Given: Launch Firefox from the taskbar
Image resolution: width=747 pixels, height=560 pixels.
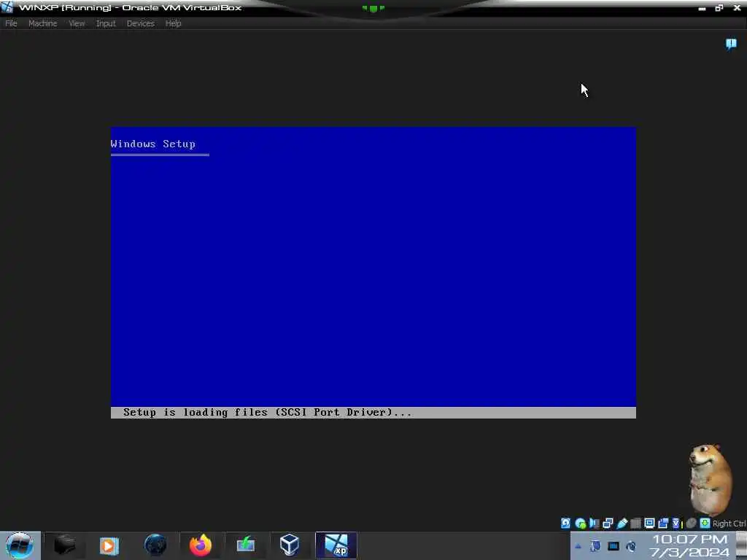Looking at the screenshot, I should point(201,545).
